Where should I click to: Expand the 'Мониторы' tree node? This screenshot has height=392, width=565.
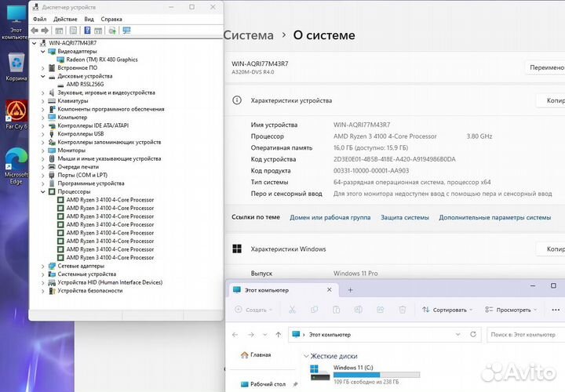pyautogui.click(x=43, y=151)
